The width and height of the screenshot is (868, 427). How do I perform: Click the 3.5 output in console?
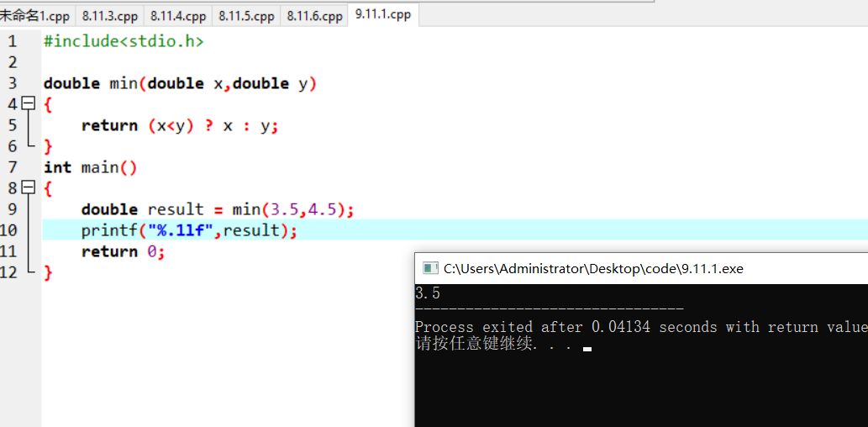click(x=428, y=293)
